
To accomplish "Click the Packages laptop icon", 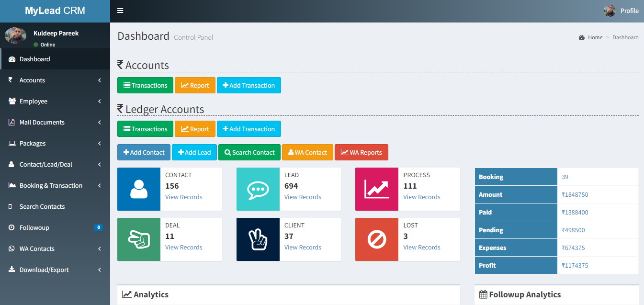I will [12, 144].
